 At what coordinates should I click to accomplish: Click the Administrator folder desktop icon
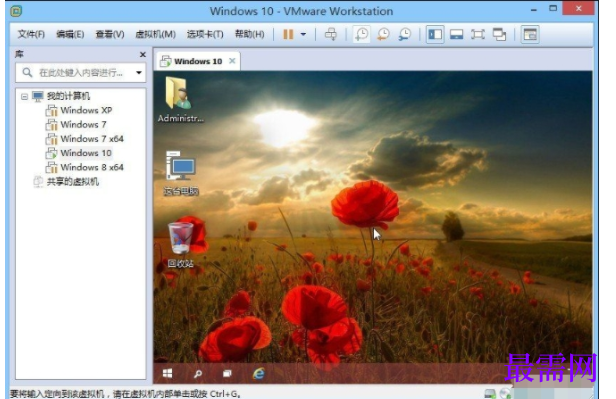pyautogui.click(x=180, y=99)
